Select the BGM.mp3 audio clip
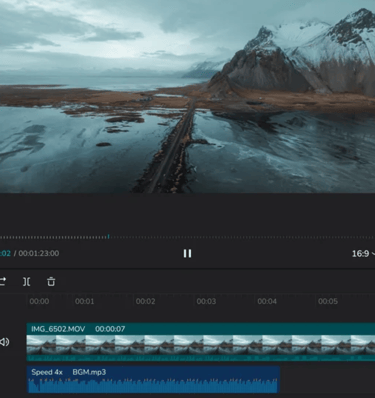Image resolution: width=375 pixels, height=398 pixels. pos(153,379)
